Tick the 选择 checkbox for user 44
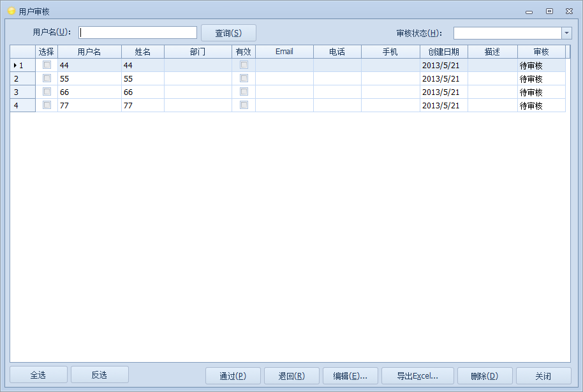583x392 pixels. 47,65
